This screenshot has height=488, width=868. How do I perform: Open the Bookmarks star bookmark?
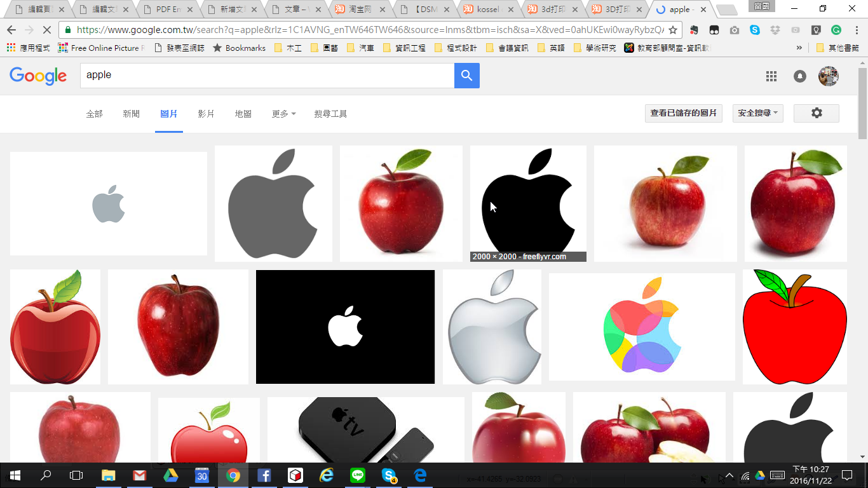click(239, 48)
